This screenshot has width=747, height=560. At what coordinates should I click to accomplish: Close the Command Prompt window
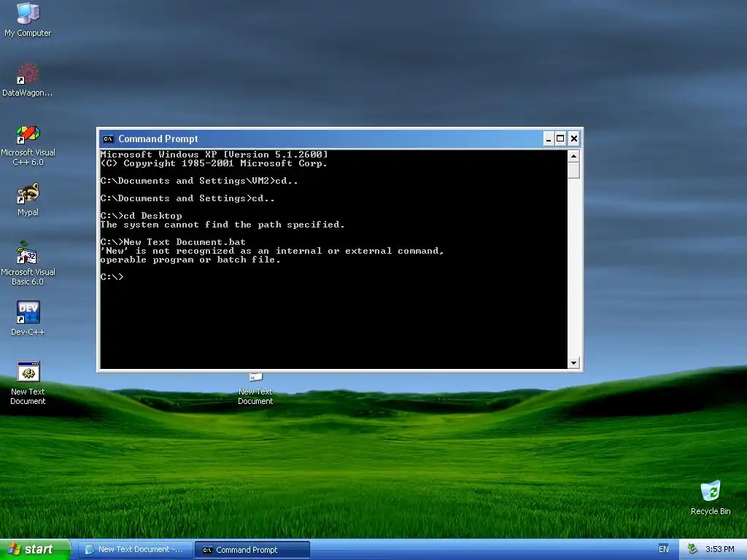pos(573,139)
